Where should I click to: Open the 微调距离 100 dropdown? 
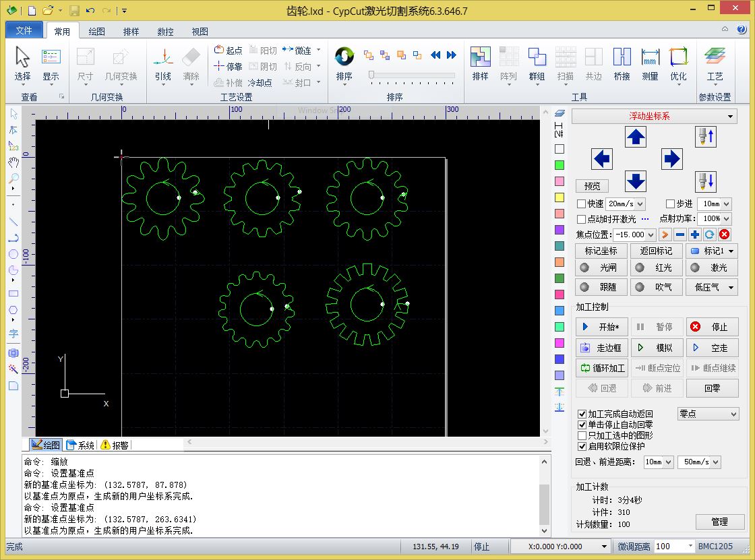[690, 546]
